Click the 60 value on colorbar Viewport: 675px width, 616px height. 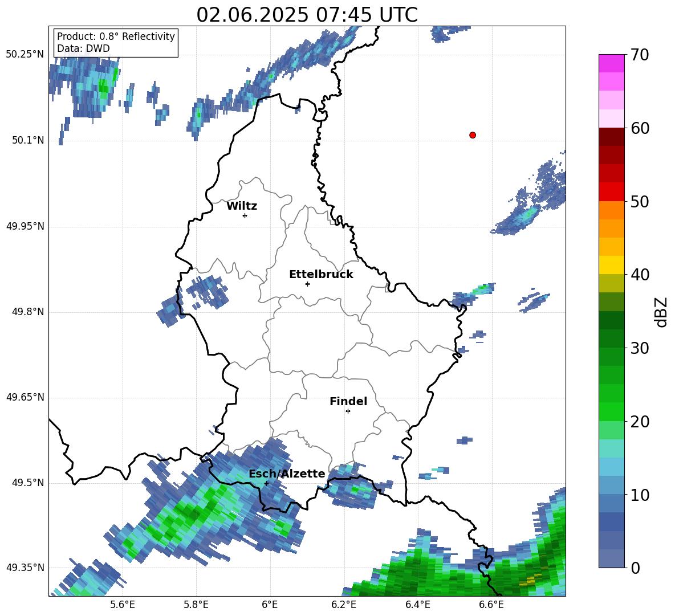point(640,128)
